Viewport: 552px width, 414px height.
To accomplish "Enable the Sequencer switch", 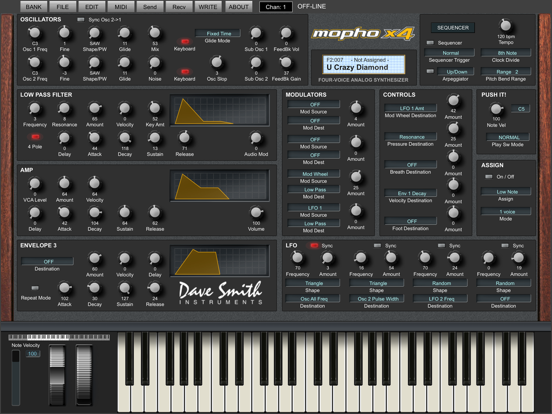I will (x=430, y=43).
